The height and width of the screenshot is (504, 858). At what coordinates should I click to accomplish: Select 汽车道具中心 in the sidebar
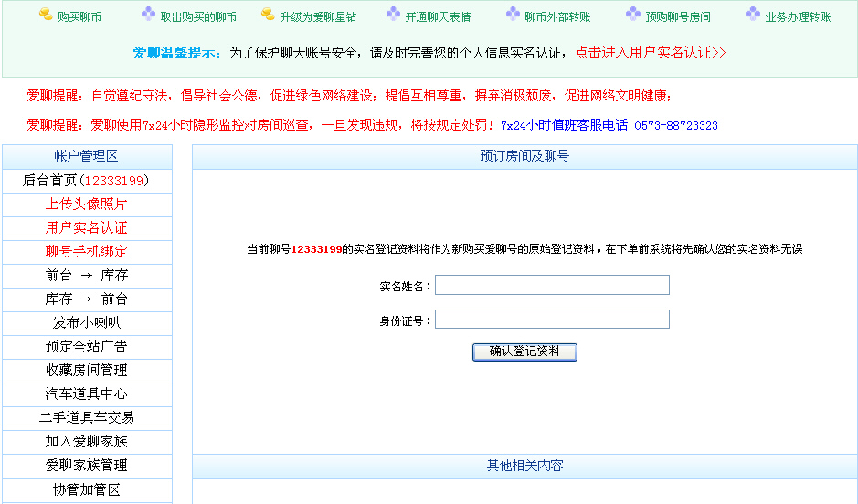click(x=86, y=394)
